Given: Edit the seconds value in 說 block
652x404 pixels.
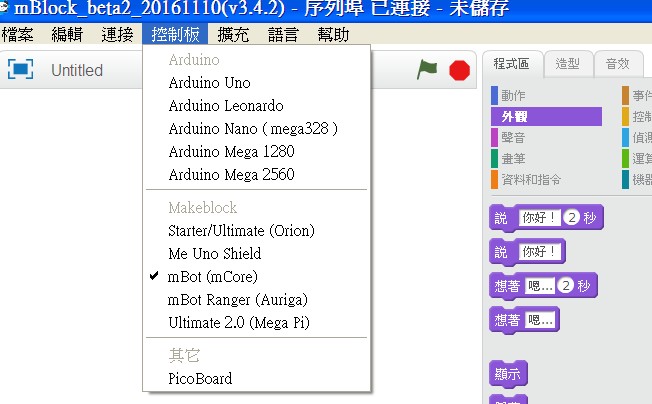Looking at the screenshot, I should [572, 217].
